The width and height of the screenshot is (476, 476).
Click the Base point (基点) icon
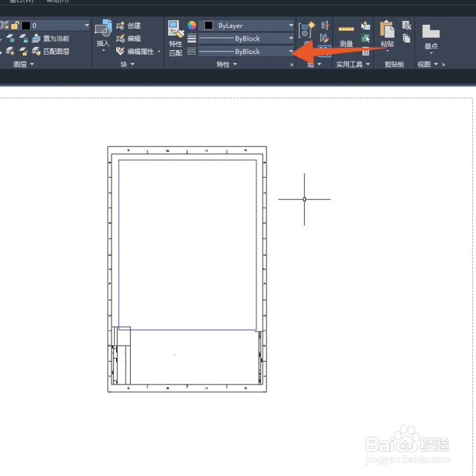coord(431,31)
